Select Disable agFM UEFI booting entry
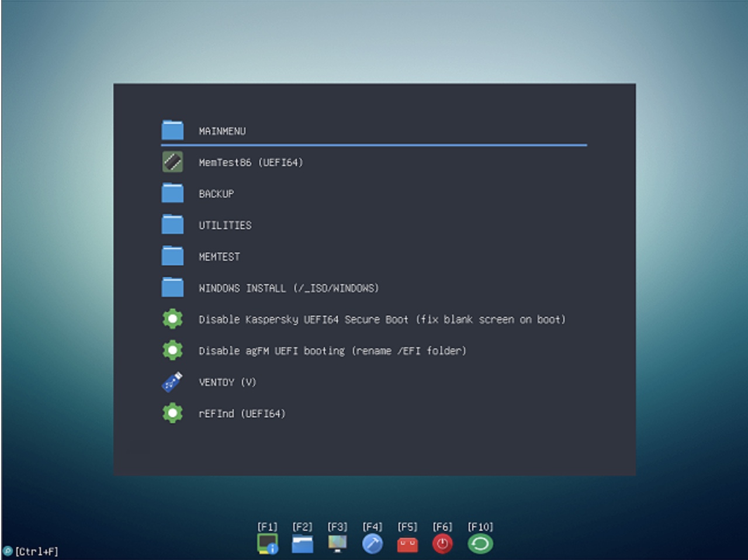Screen dimensions: 748x560 [333, 351]
